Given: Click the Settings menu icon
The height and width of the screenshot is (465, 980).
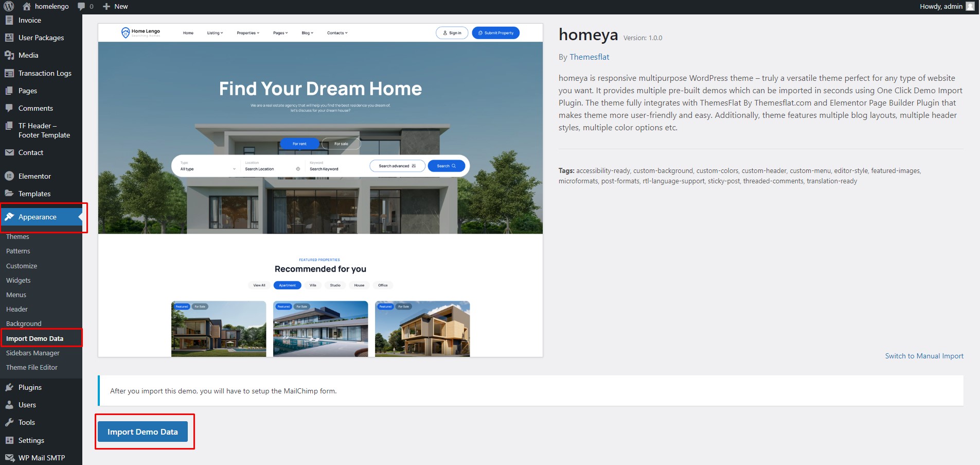Looking at the screenshot, I should (x=9, y=440).
